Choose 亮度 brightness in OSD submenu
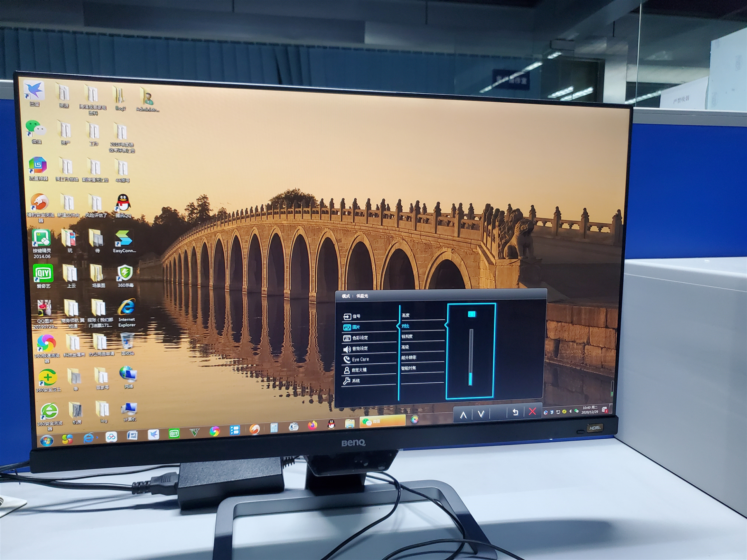 point(423,315)
